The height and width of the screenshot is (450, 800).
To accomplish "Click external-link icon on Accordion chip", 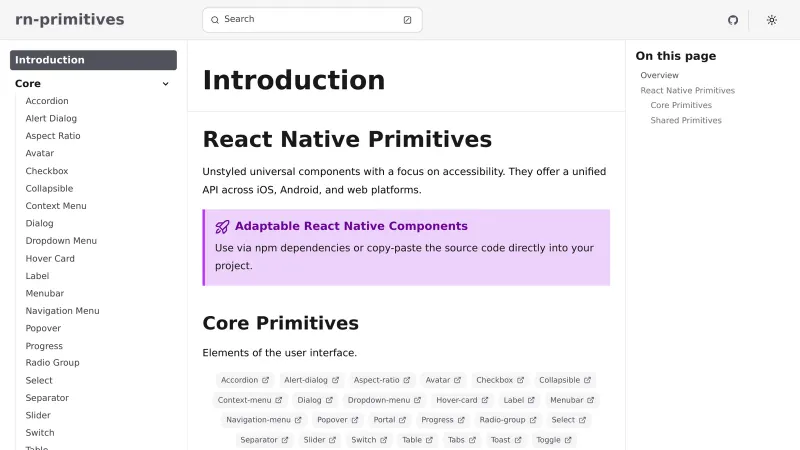I will (x=266, y=380).
